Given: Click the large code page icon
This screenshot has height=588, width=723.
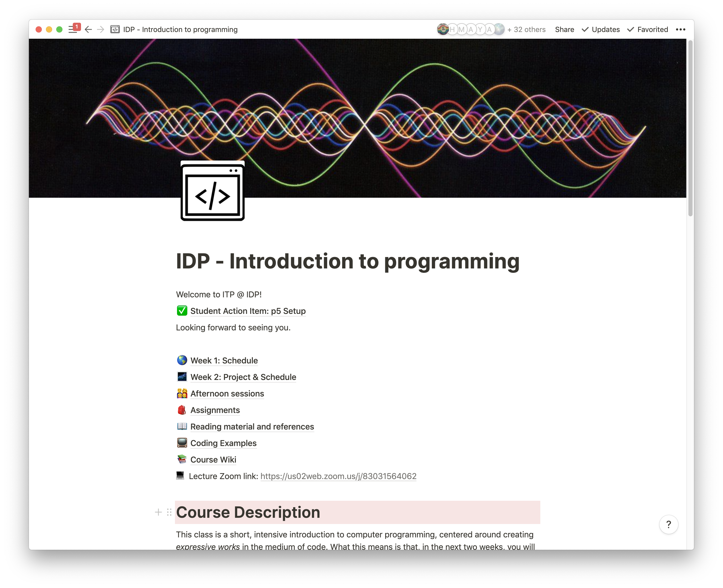Looking at the screenshot, I should click(x=212, y=191).
